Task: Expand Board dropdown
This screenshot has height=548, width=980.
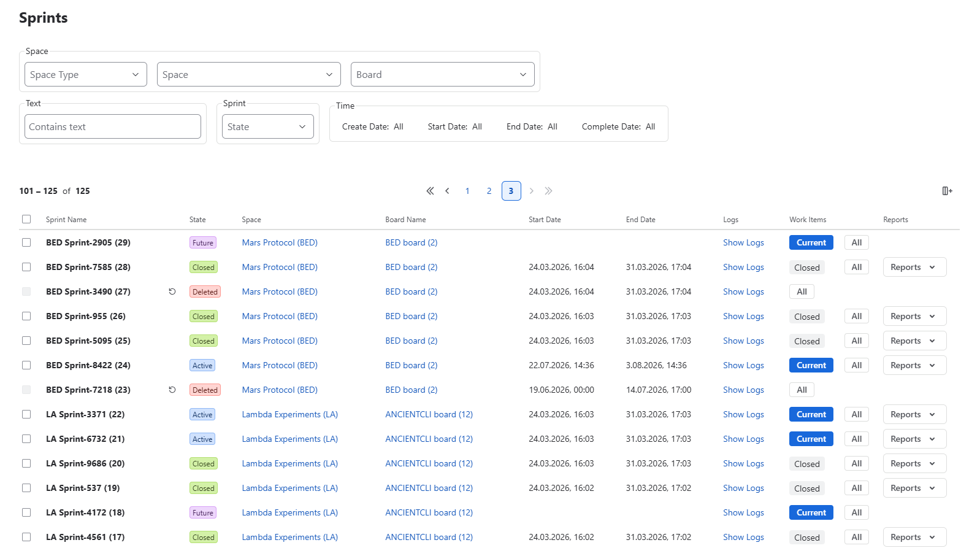Action: 443,74
